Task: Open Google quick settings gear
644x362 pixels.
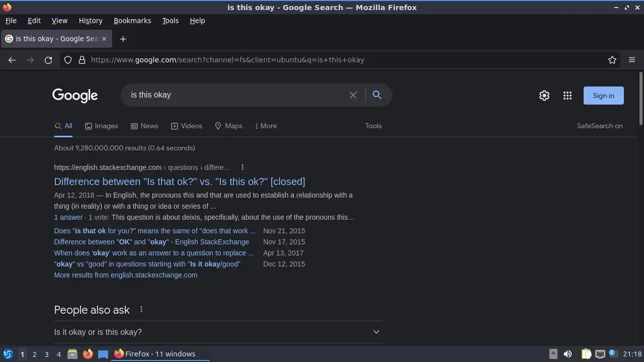Action: click(x=544, y=96)
